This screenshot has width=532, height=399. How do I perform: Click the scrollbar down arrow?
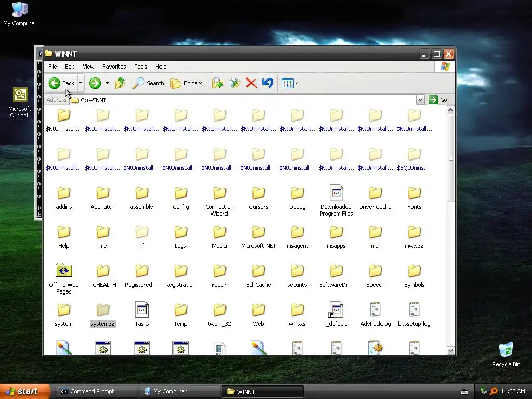[x=450, y=351]
